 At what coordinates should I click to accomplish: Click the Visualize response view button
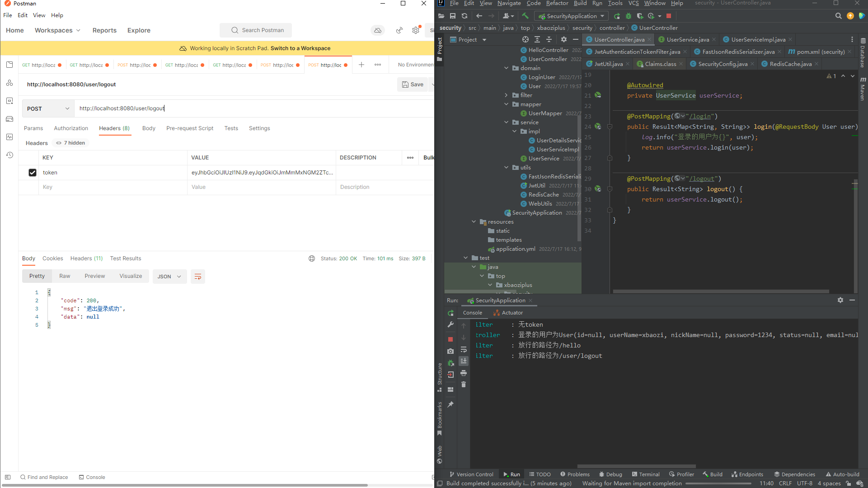point(131,276)
